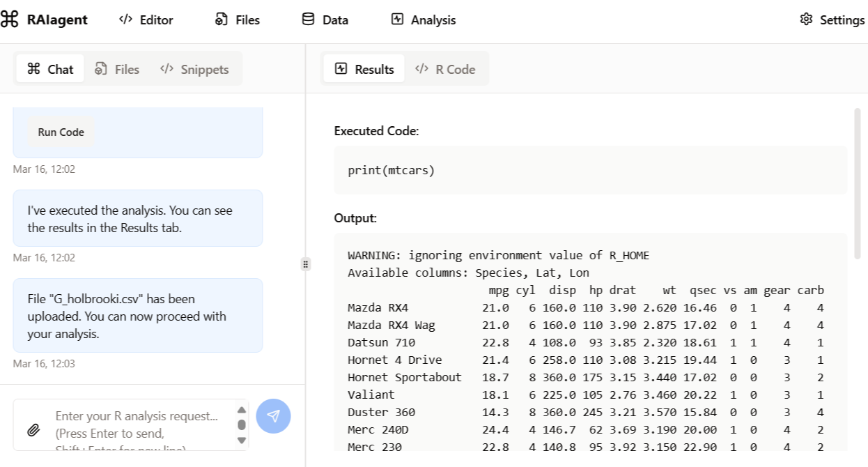Click the Mazda RX4 Wag row
This screenshot has width=868, height=467.
[x=586, y=325]
